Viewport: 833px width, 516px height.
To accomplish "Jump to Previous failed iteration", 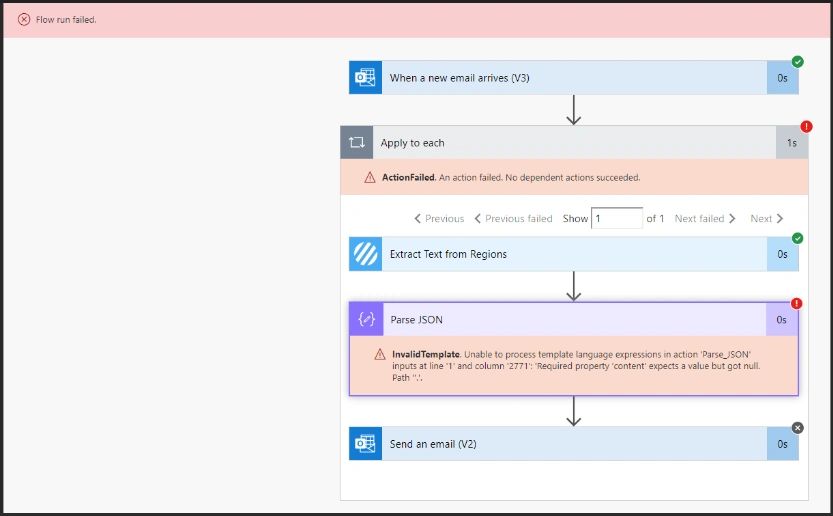I will point(513,218).
